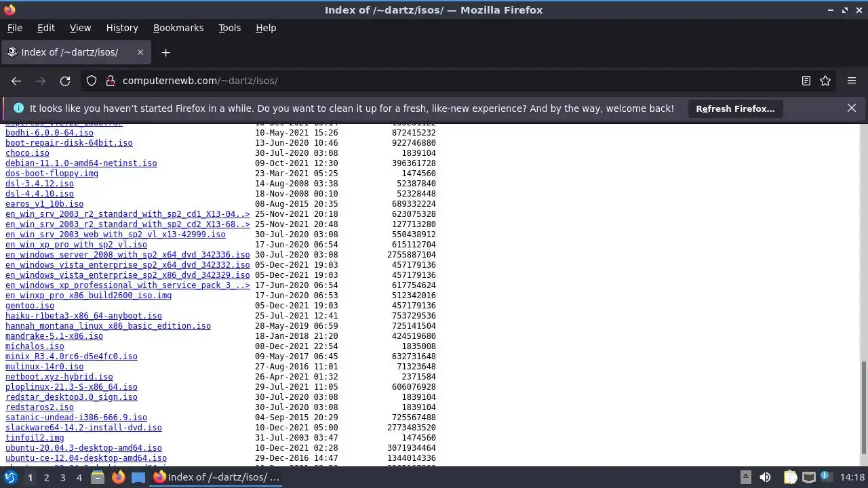Open Firefox application hamburger menu
Viewport: 868px width, 488px height.
click(x=852, y=81)
